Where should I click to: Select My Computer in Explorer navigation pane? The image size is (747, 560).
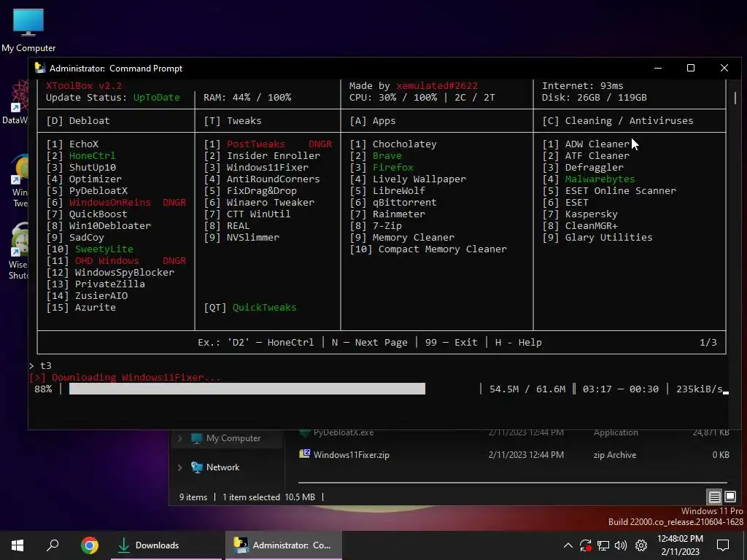[x=226, y=438]
